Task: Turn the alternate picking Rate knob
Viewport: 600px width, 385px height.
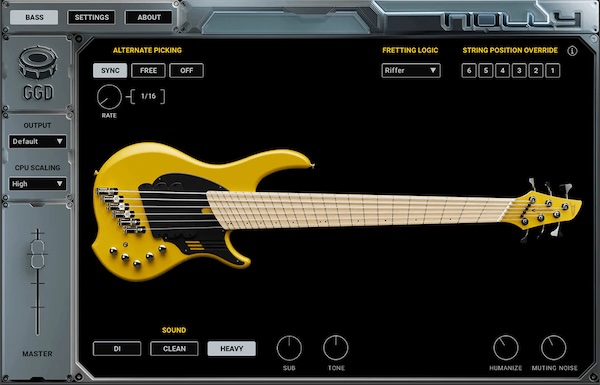Action: 109,97
